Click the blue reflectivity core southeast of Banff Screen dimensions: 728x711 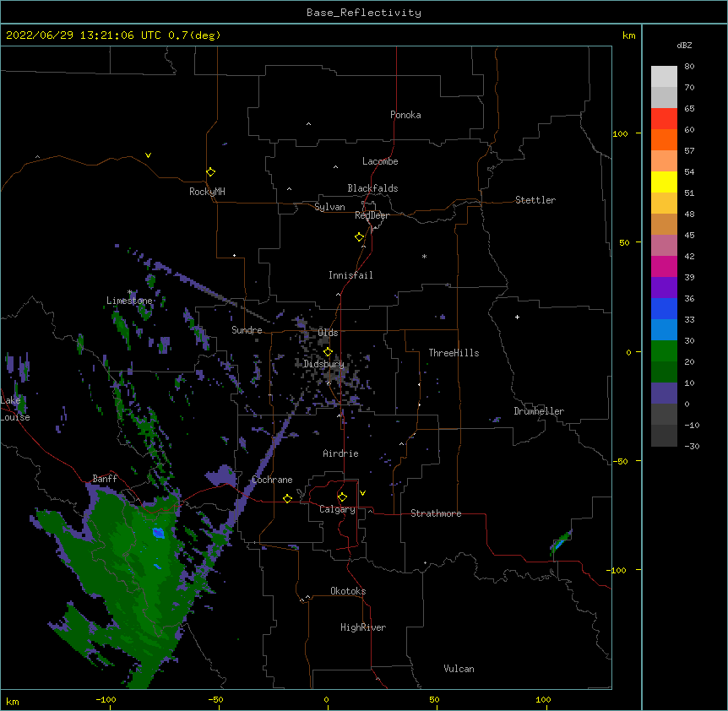(x=158, y=532)
